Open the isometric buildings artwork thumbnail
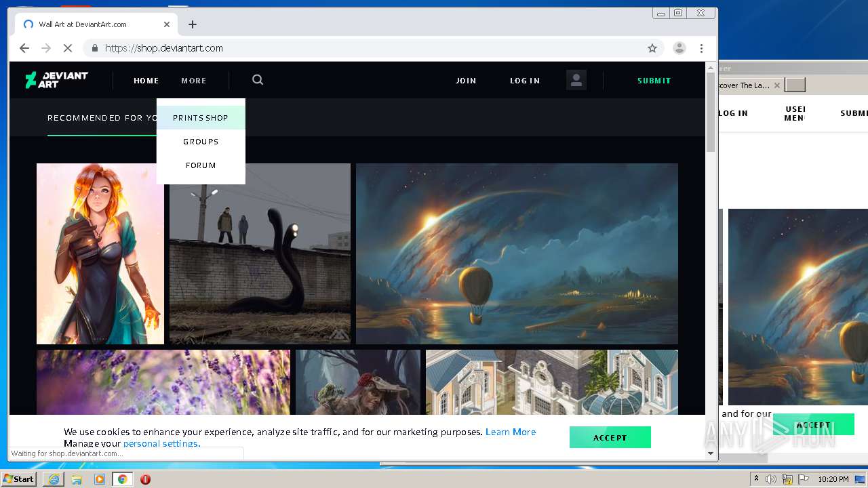Image resolution: width=868 pixels, height=488 pixels. tap(552, 382)
